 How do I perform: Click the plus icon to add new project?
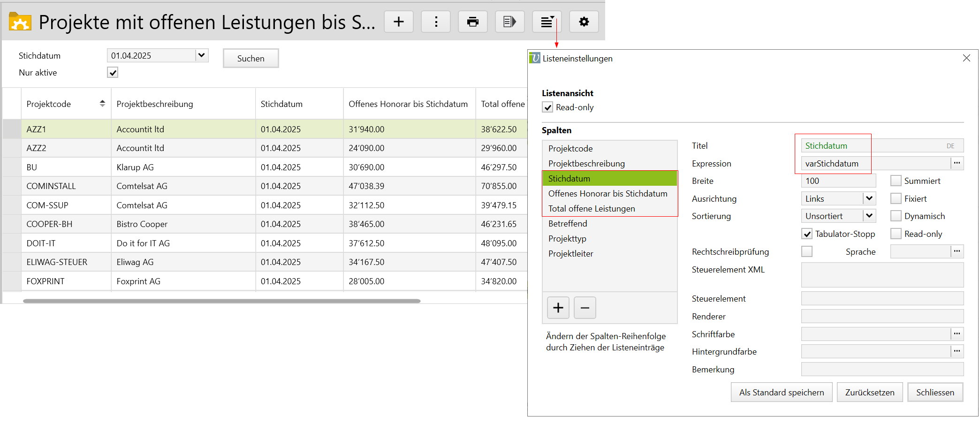398,22
